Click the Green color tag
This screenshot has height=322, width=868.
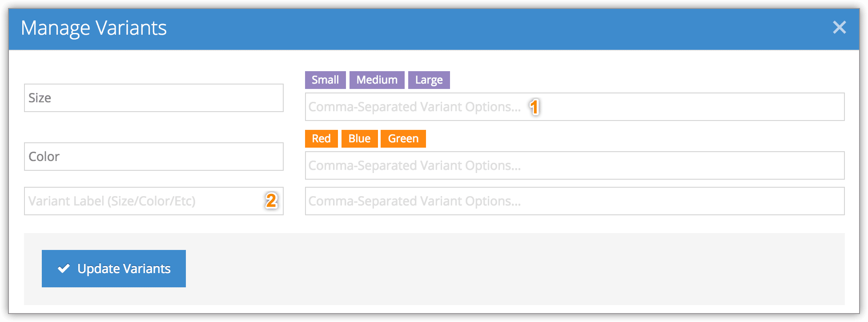[x=403, y=139]
